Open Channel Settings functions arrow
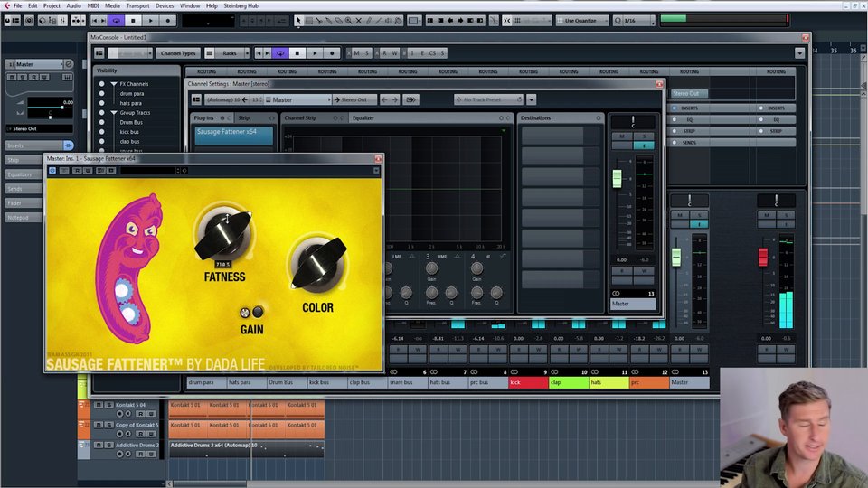 [532, 99]
